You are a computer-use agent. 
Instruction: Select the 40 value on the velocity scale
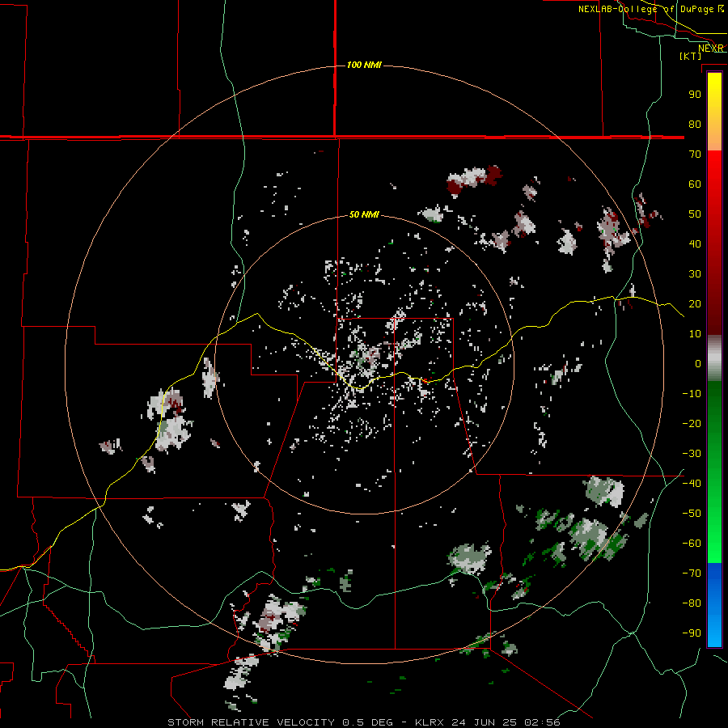[x=695, y=243]
